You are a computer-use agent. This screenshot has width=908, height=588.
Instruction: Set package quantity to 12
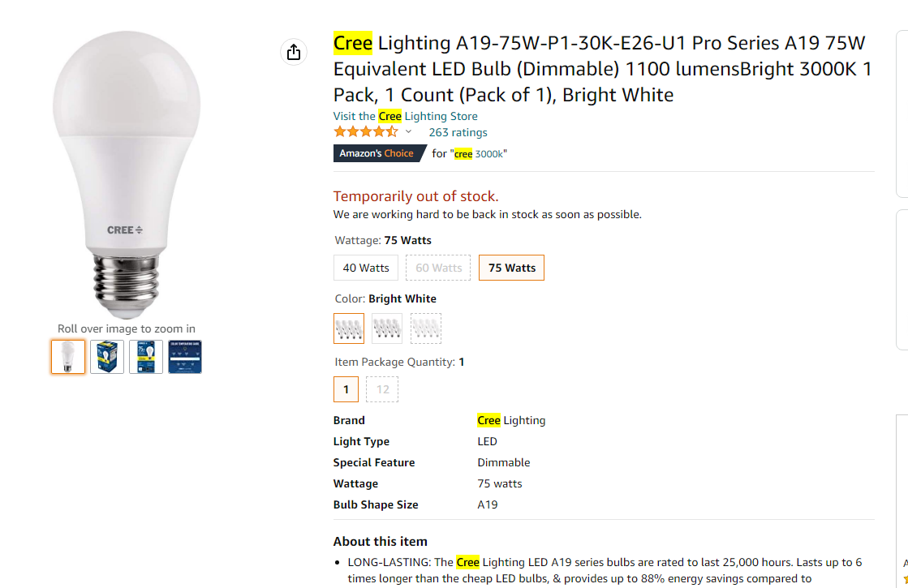pyautogui.click(x=382, y=389)
